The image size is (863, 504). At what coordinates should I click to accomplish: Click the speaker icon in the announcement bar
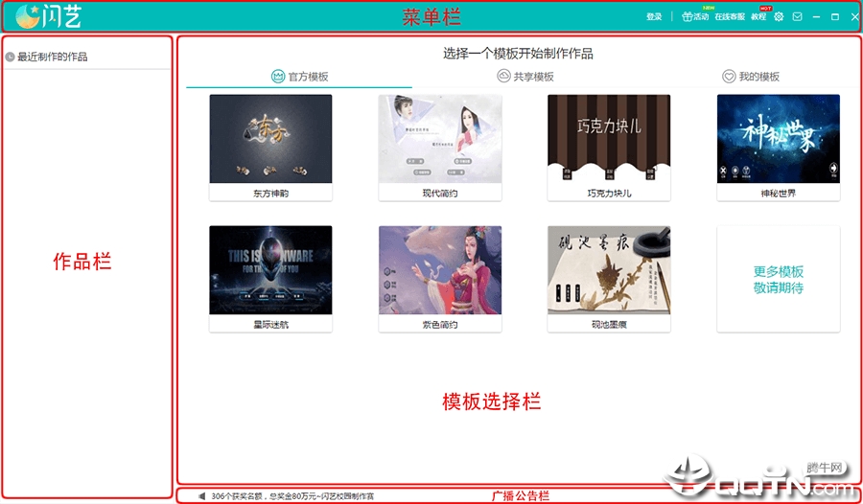202,496
